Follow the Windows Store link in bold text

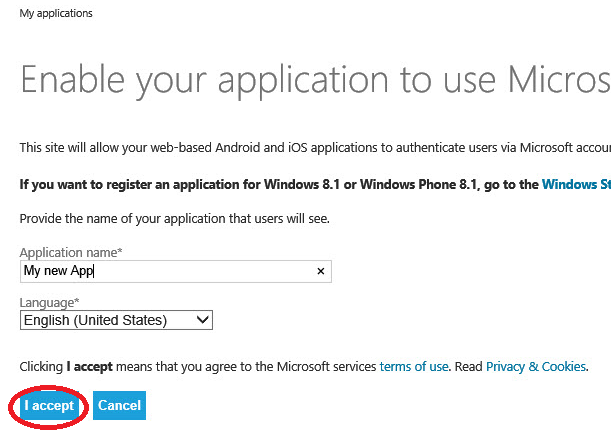click(576, 184)
